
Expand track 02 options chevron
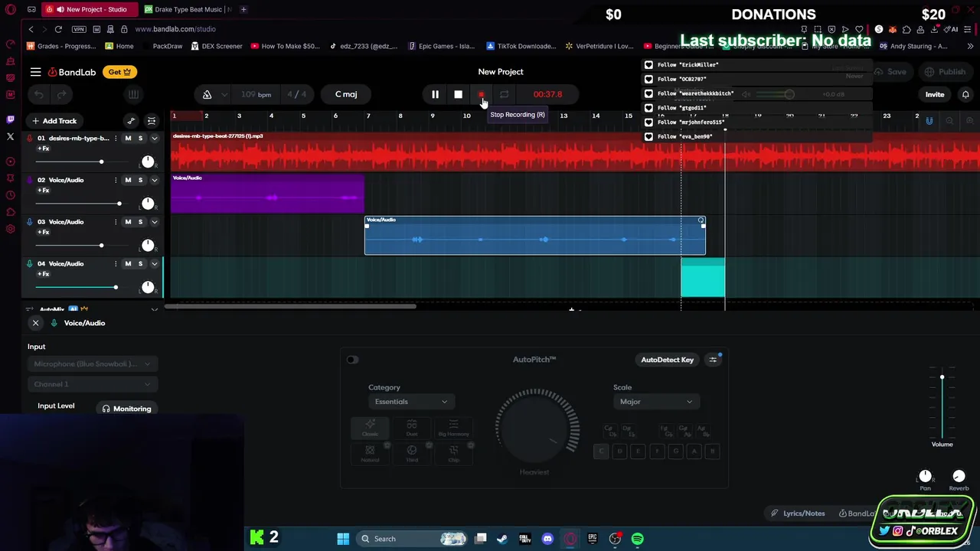[154, 180]
